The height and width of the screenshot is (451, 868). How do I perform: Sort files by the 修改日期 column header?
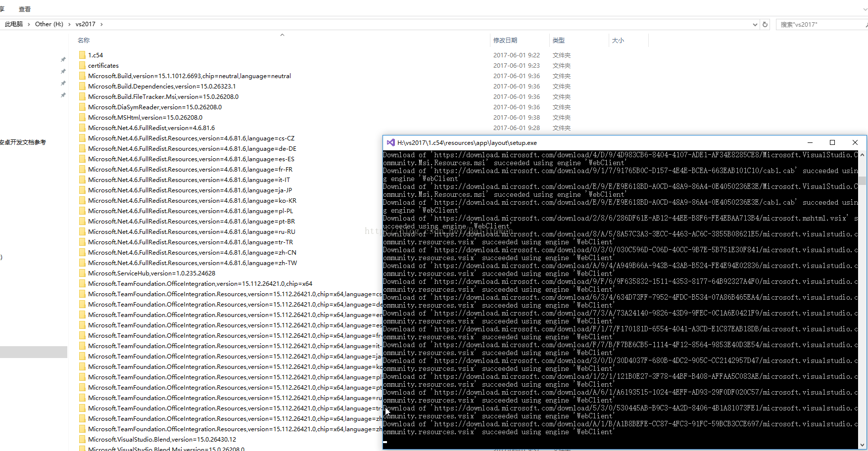505,40
